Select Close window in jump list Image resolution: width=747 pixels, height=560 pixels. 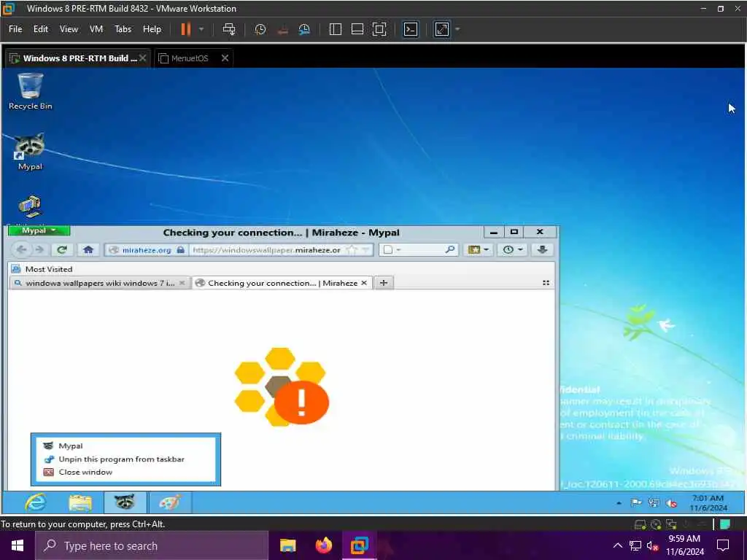coord(125,472)
